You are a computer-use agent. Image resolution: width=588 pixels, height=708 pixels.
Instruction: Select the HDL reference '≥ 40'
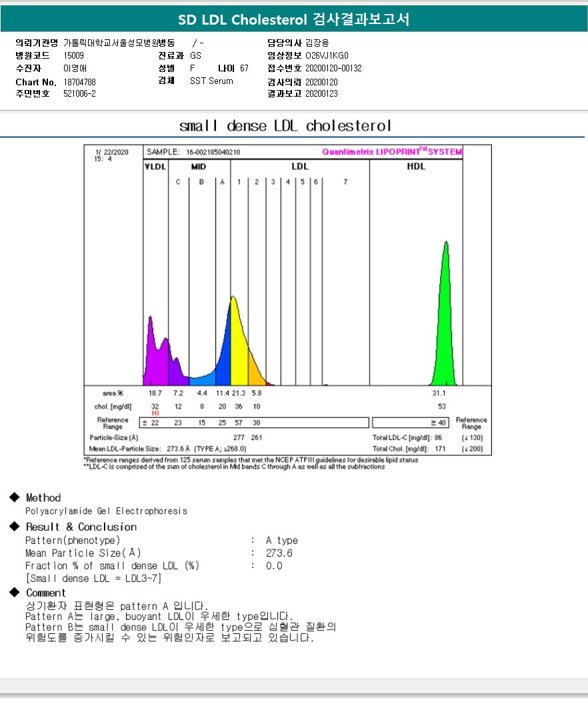[438, 423]
